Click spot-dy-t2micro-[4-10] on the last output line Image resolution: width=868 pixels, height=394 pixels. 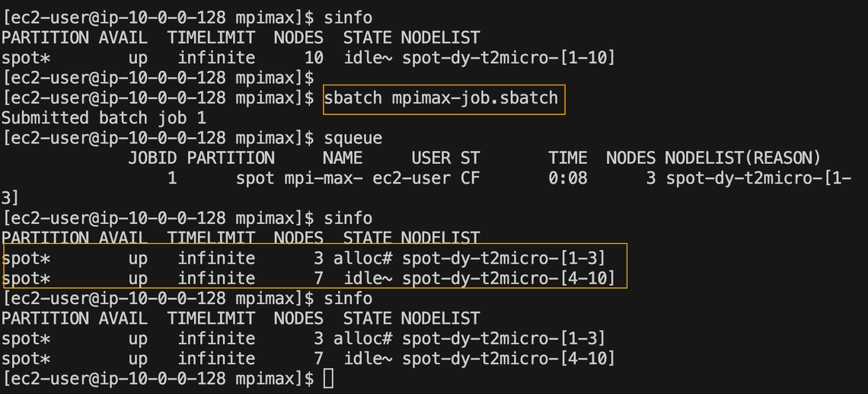(x=508, y=357)
